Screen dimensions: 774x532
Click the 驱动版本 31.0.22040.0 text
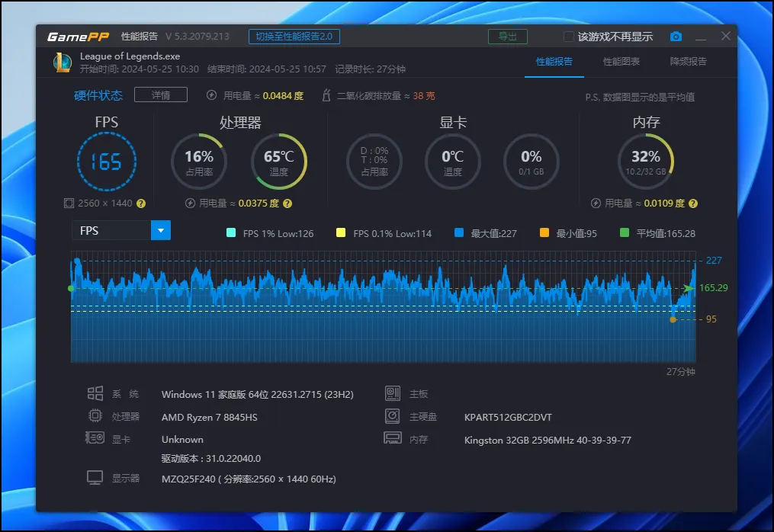pos(210,459)
